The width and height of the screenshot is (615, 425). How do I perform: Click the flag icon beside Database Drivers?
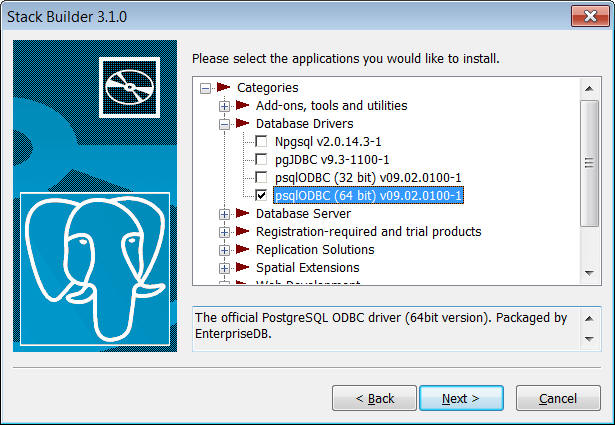[x=242, y=123]
